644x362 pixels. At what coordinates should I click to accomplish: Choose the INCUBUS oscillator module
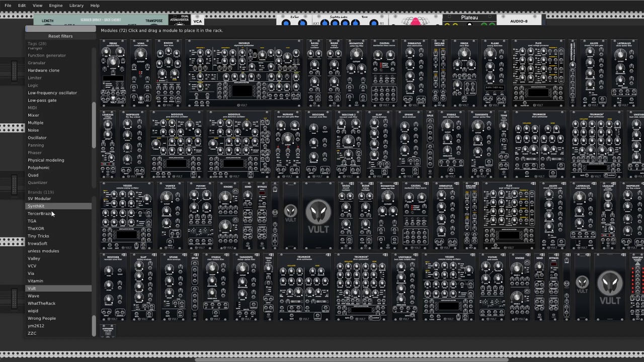[x=244, y=74]
